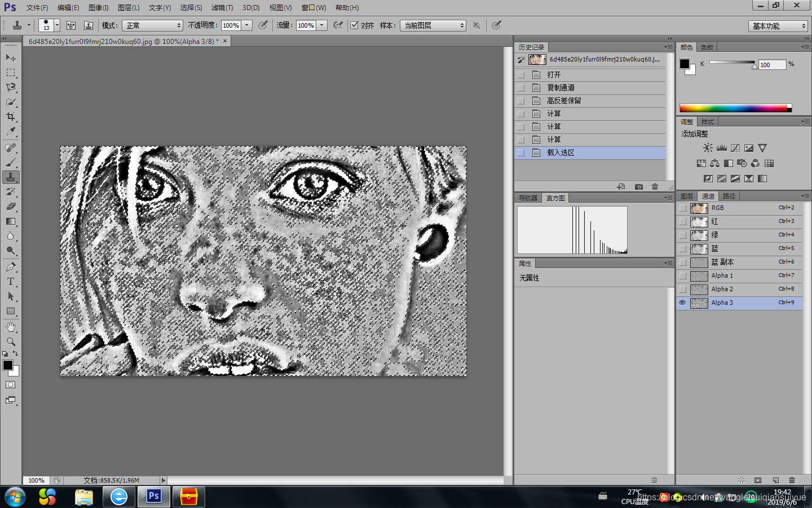This screenshot has width=812, height=508.
Task: Open the 选择(S) menu
Action: 191,8
